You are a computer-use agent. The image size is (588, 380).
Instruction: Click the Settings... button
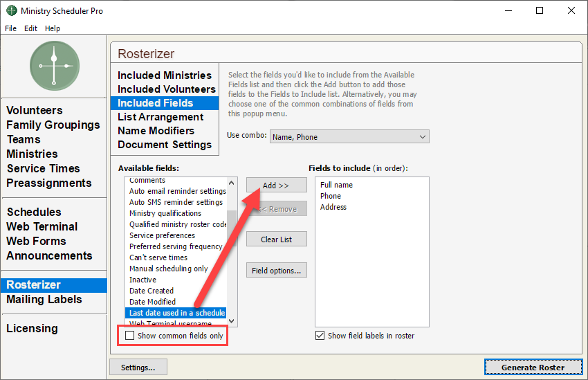coord(138,368)
